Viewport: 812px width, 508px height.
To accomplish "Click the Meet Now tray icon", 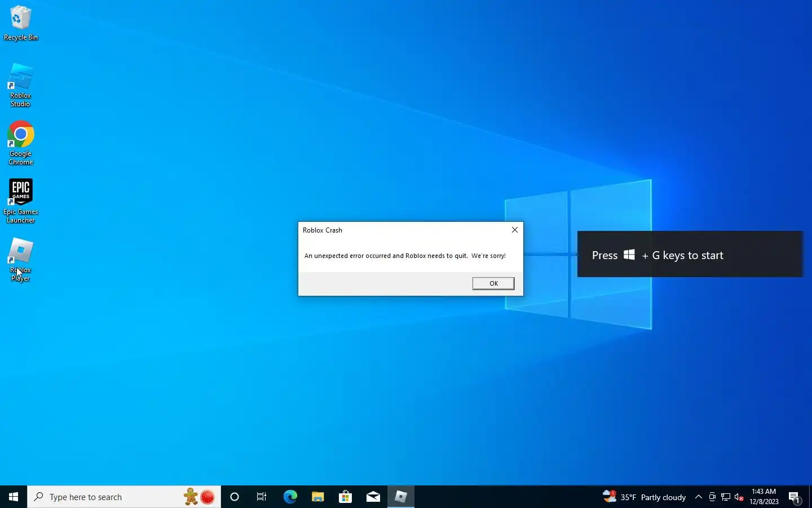I will point(712,497).
